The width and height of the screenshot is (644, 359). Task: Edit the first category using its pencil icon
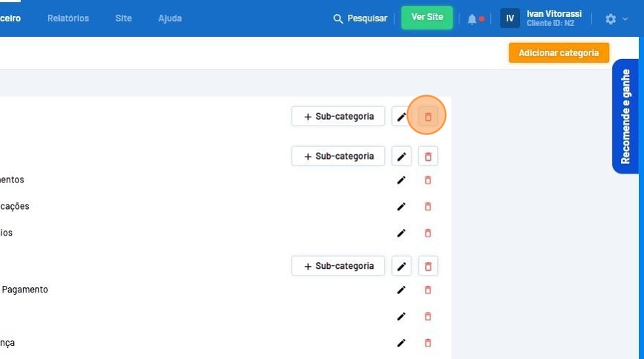point(401,117)
